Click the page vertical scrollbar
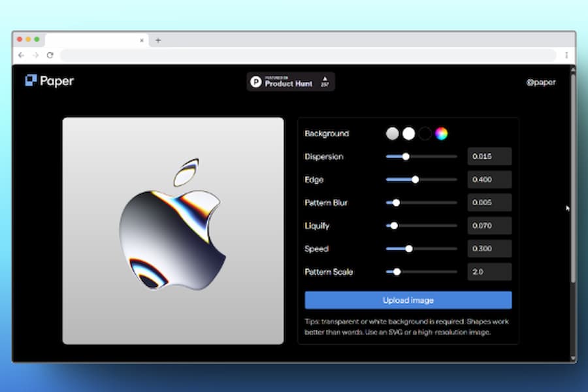Screen dimensions: 588x392 coord(572,178)
